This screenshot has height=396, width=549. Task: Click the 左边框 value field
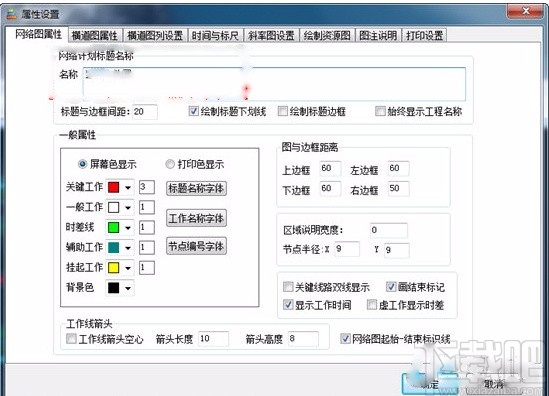(398, 168)
